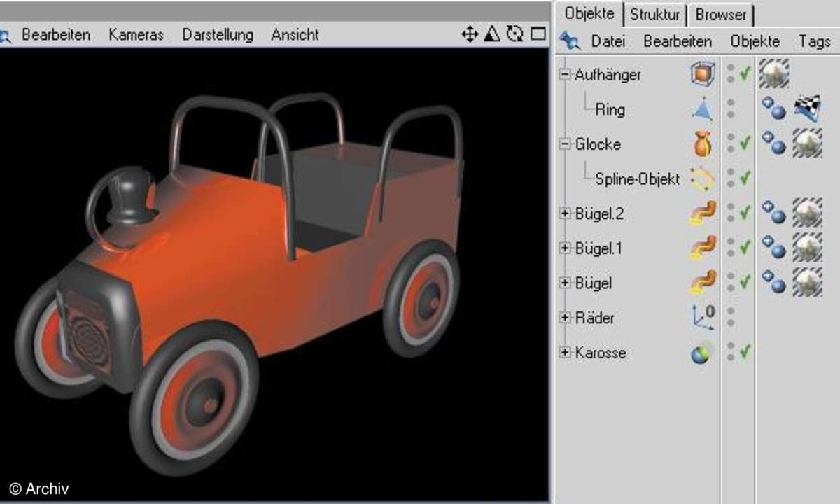
Task: Toggle the green checkmark for Karosse
Action: click(x=745, y=352)
